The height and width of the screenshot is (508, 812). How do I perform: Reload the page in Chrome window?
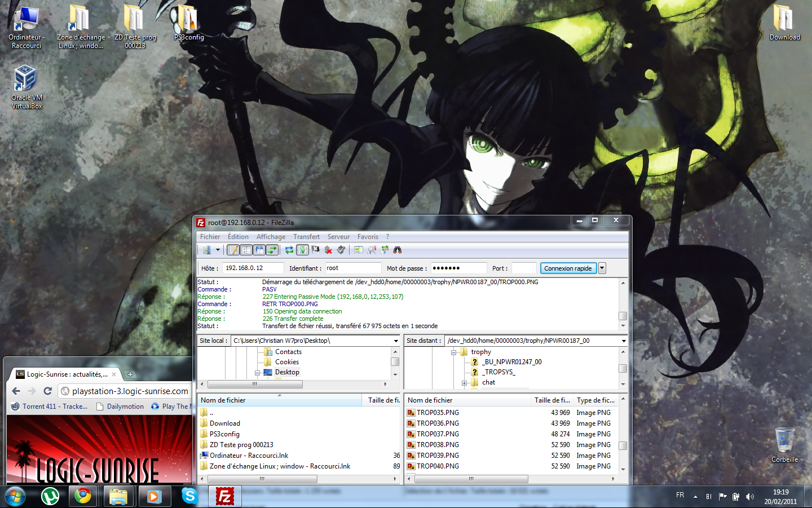(x=48, y=391)
